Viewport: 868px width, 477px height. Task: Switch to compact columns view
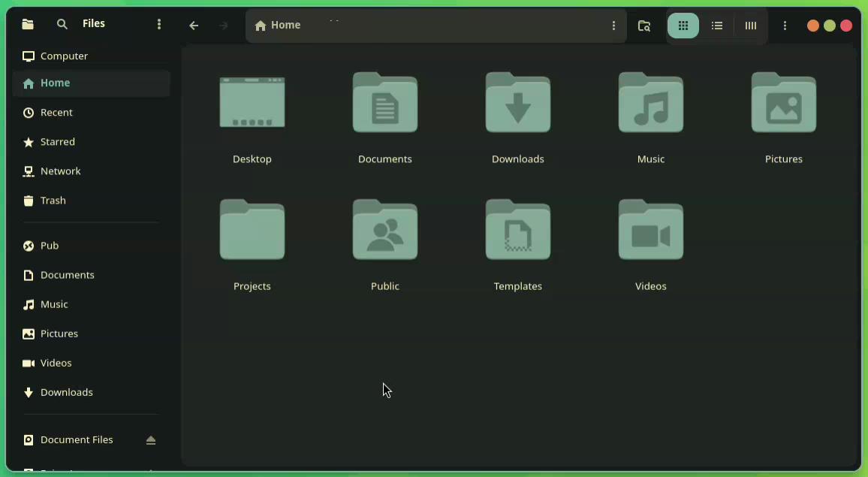point(751,26)
